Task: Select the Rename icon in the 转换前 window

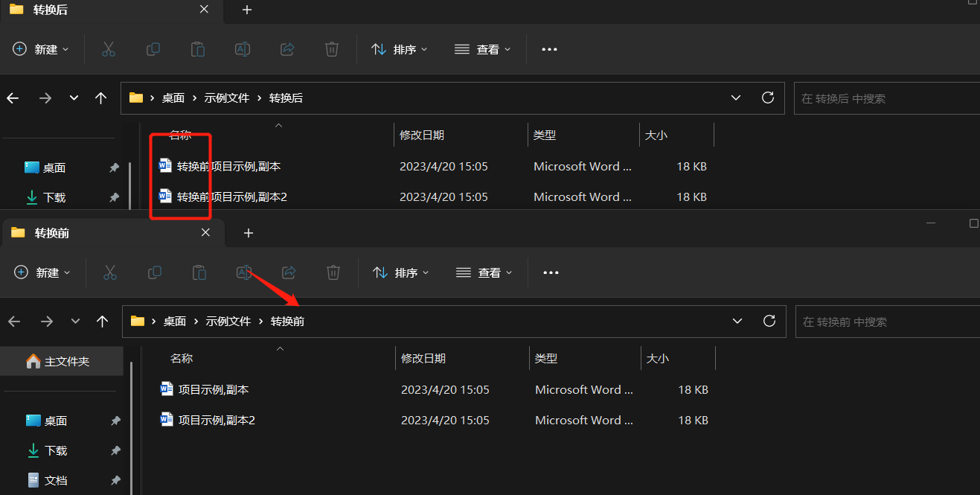Action: 244,272
